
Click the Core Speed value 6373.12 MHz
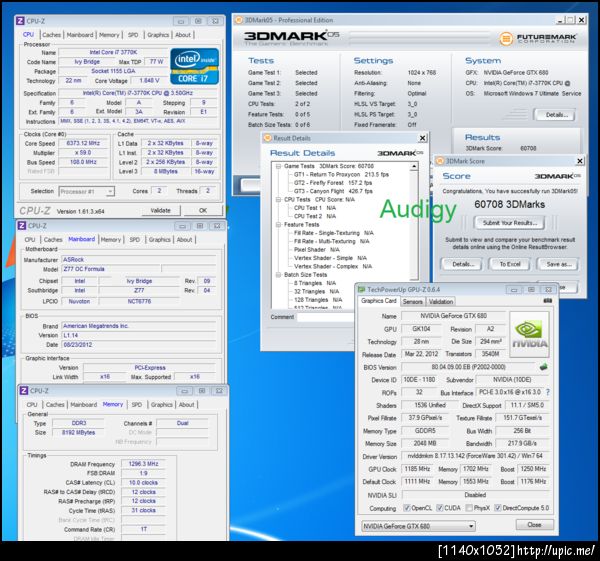point(83,143)
